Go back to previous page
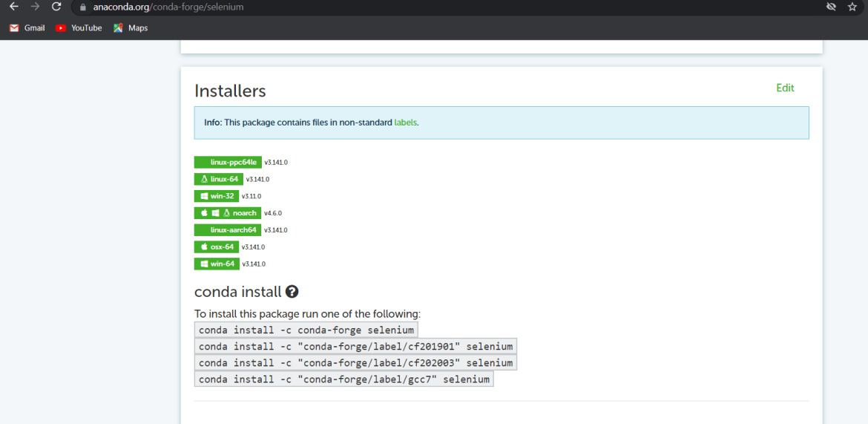The width and height of the screenshot is (868, 424). pyautogui.click(x=14, y=7)
